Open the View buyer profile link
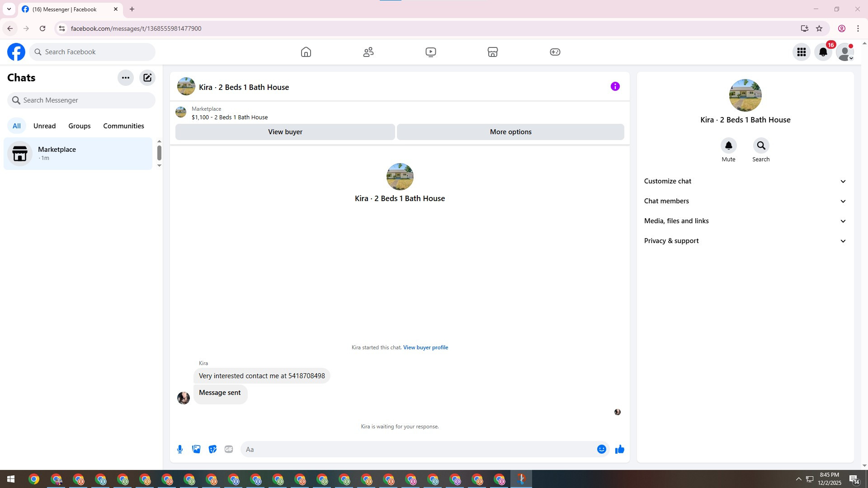 (x=425, y=347)
